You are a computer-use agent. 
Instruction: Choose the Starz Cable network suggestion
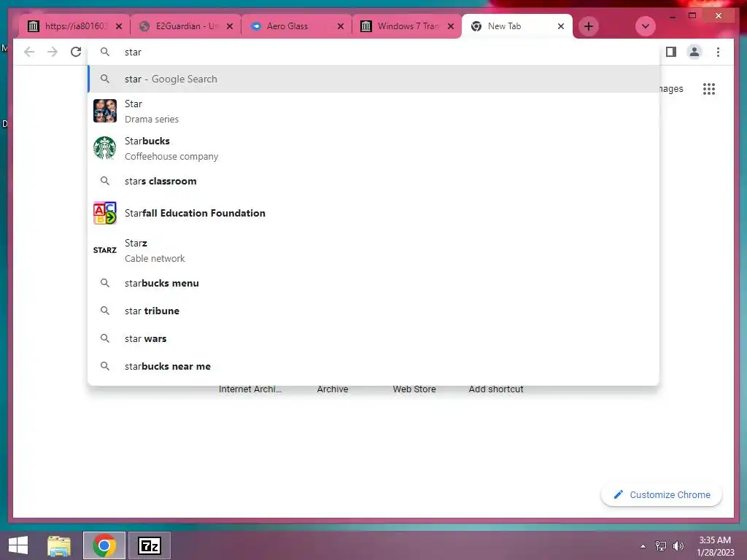pyautogui.click(x=374, y=251)
